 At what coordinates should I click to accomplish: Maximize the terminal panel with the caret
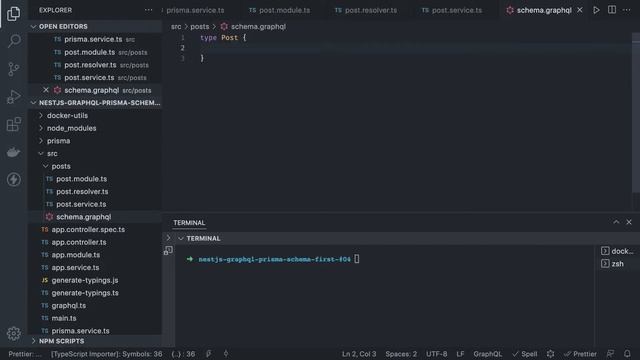tap(616, 222)
